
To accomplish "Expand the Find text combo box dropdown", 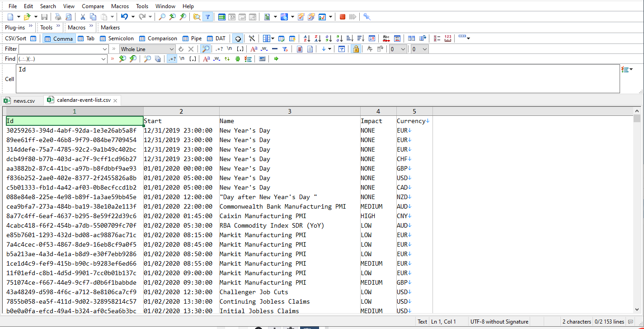I will 104,59.
